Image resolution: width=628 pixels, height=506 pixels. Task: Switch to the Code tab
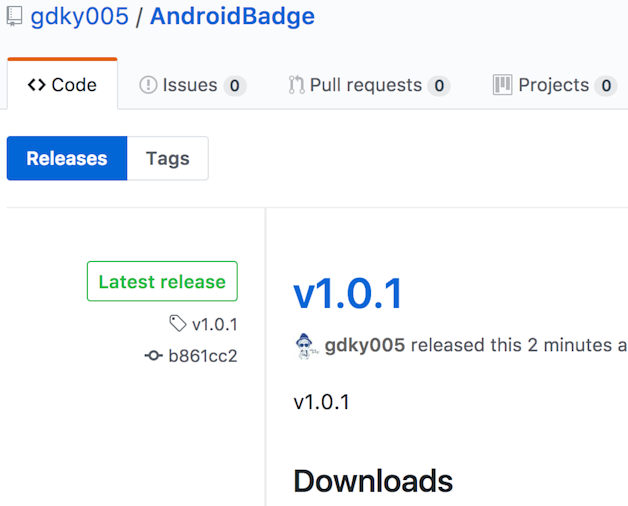62,85
